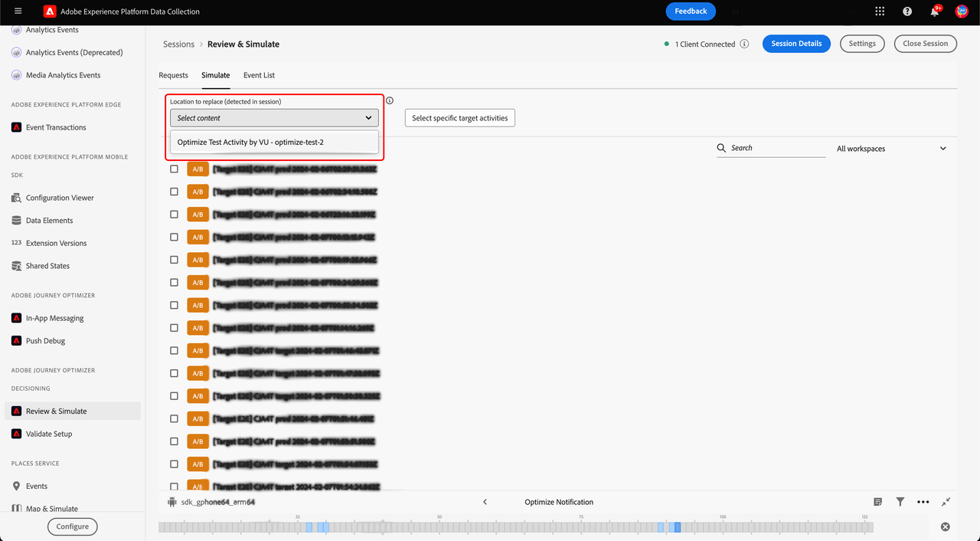The height and width of the screenshot is (541, 980).
Task: Click the Configure button
Action: 73,526
